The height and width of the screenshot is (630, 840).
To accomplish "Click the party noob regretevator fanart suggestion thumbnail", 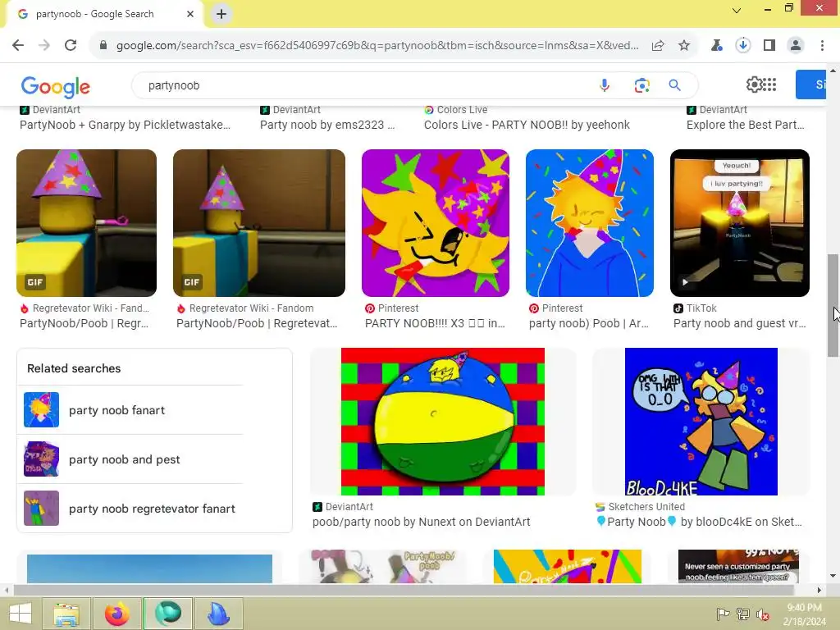I will (x=41, y=509).
